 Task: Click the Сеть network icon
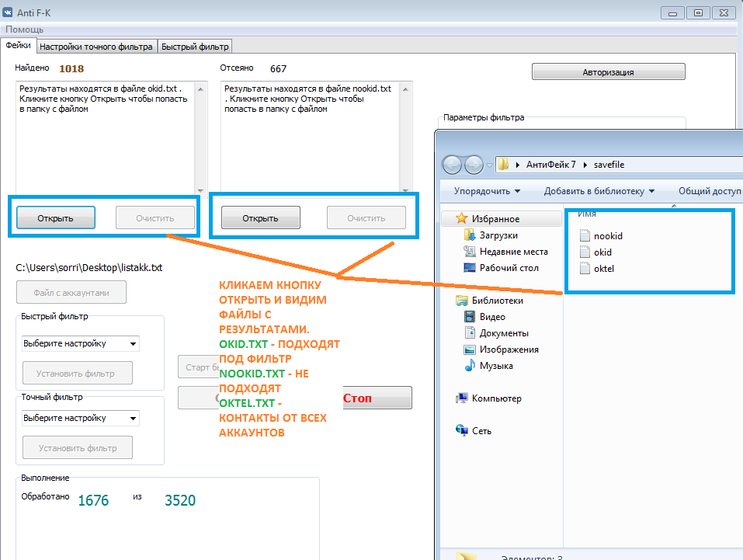tap(461, 430)
